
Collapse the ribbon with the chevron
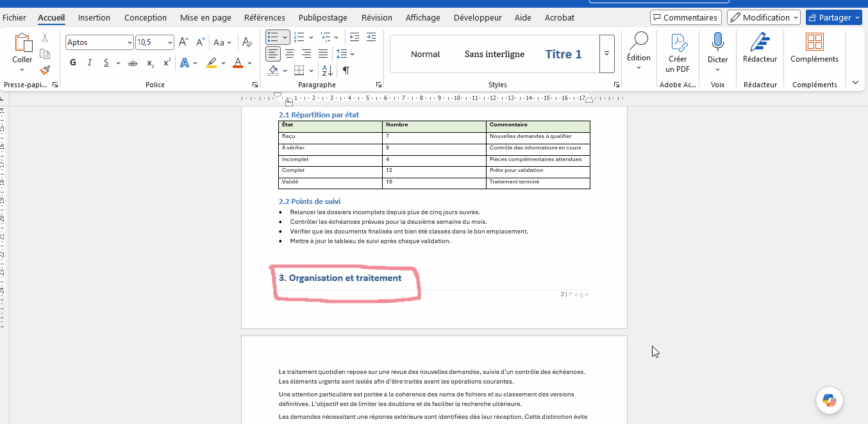point(856,83)
